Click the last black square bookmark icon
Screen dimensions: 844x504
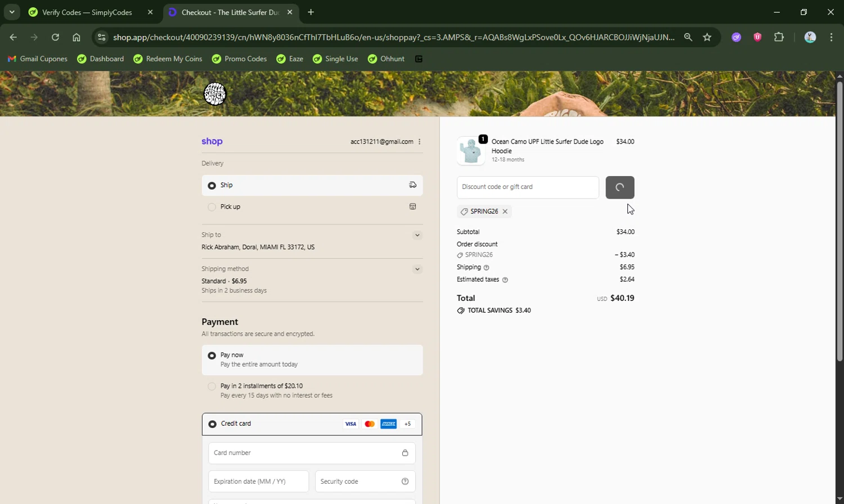[x=419, y=58]
